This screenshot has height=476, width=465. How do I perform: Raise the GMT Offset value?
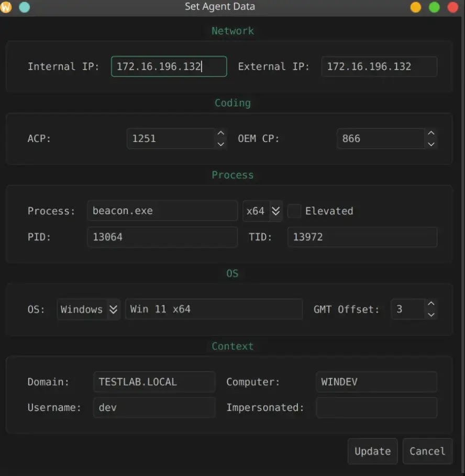[x=431, y=304]
